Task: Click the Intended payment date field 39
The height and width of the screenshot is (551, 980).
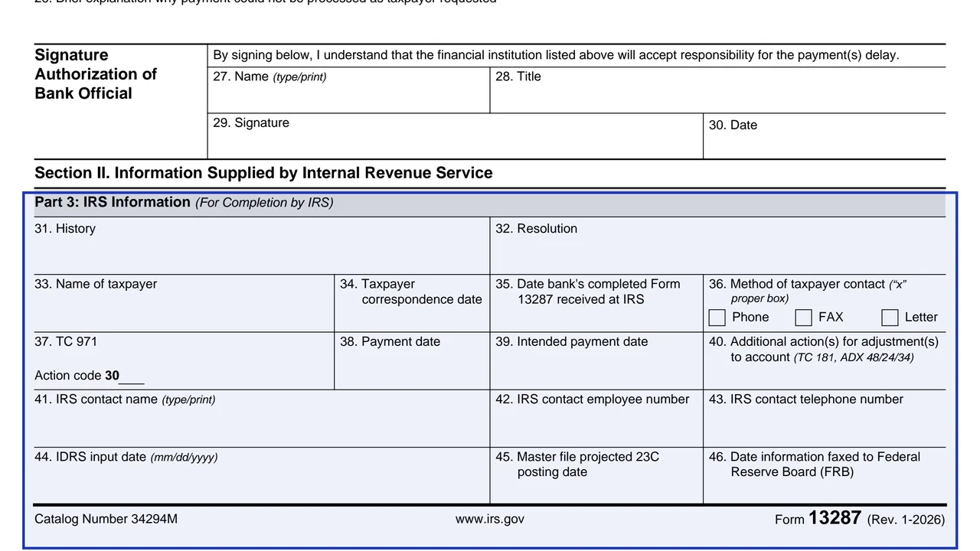Action: click(596, 361)
